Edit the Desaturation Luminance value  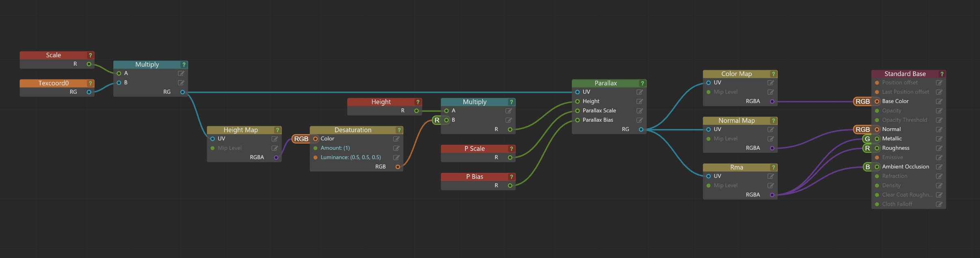tap(396, 157)
